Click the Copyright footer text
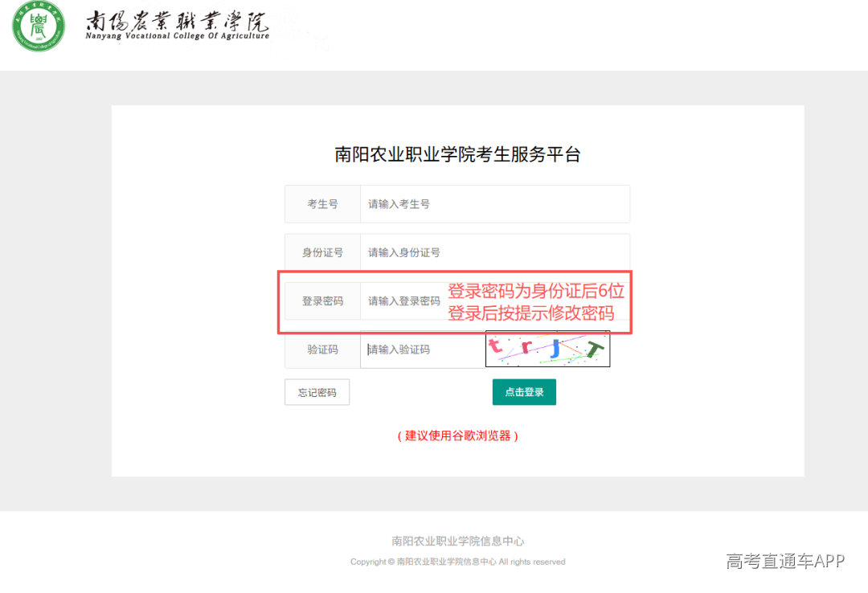 pyautogui.click(x=457, y=562)
